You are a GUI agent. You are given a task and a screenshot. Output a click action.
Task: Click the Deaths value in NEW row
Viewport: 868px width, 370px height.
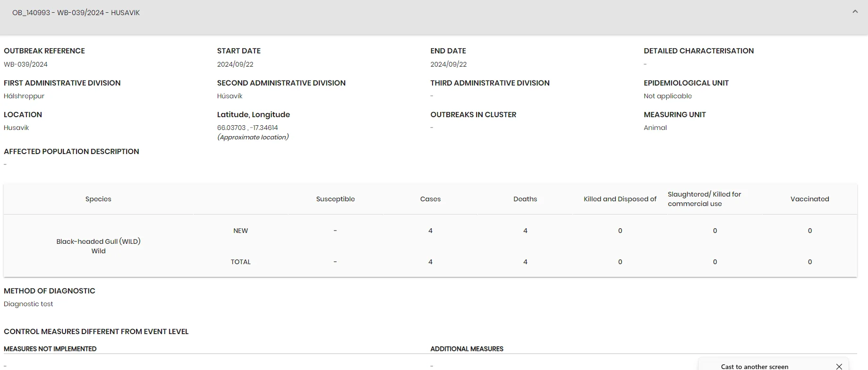point(525,231)
